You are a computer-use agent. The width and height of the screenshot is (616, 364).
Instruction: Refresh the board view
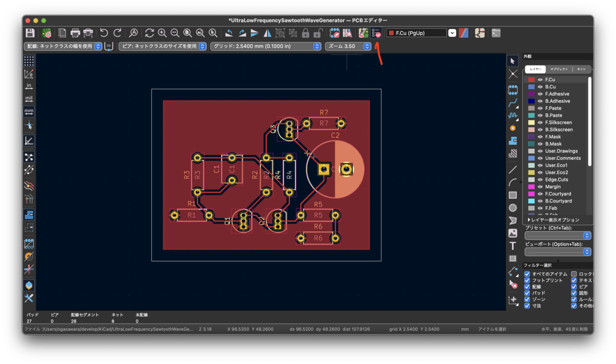pyautogui.click(x=149, y=33)
